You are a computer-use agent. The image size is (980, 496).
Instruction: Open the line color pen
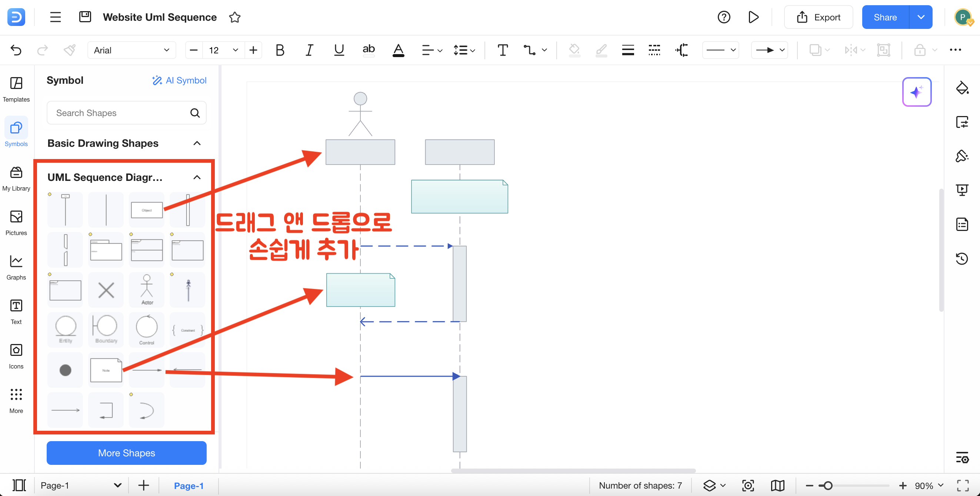601,50
